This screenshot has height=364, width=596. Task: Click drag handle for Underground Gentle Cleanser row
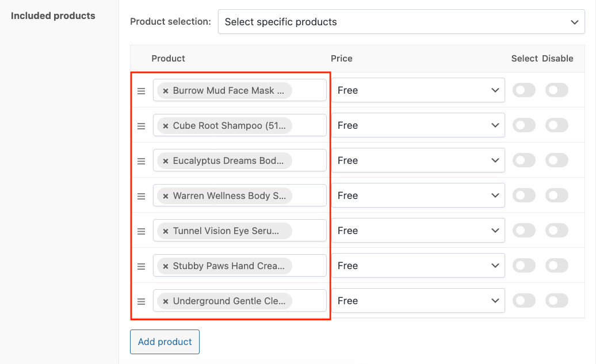pyautogui.click(x=141, y=301)
